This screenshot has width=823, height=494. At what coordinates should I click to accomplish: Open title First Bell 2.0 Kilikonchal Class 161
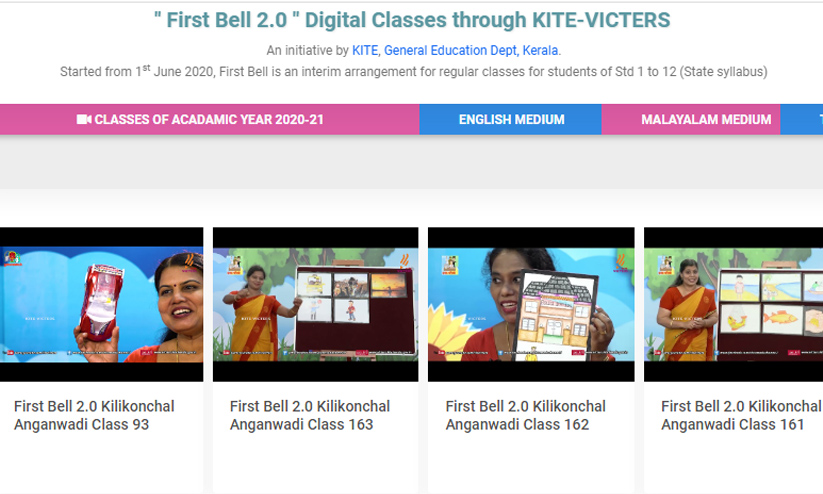[x=741, y=415]
